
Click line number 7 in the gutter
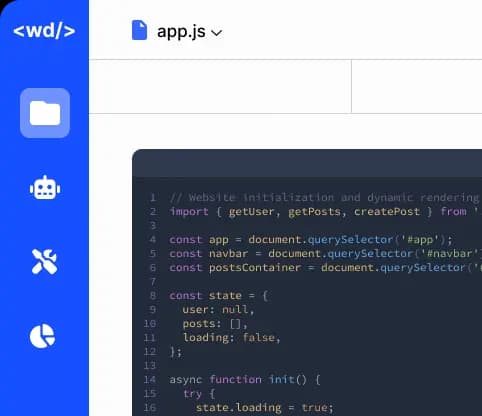click(153, 282)
